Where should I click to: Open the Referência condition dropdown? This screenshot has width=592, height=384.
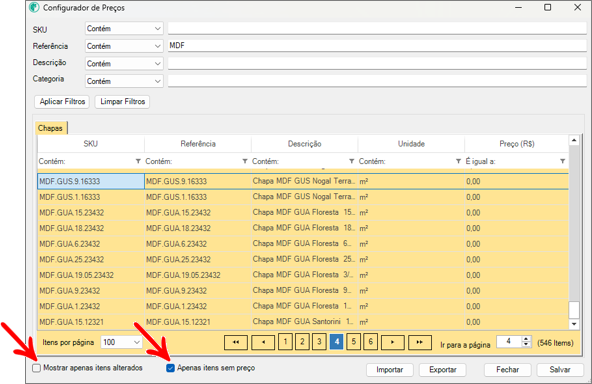124,46
